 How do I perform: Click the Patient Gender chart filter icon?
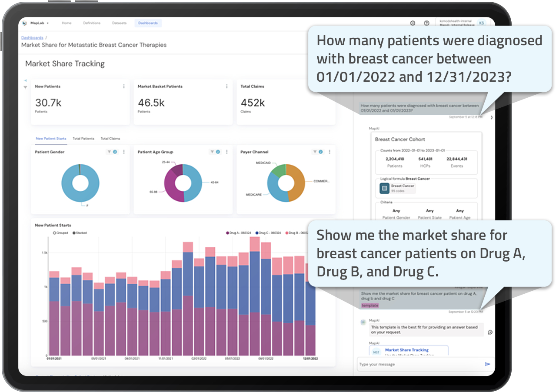109,152
